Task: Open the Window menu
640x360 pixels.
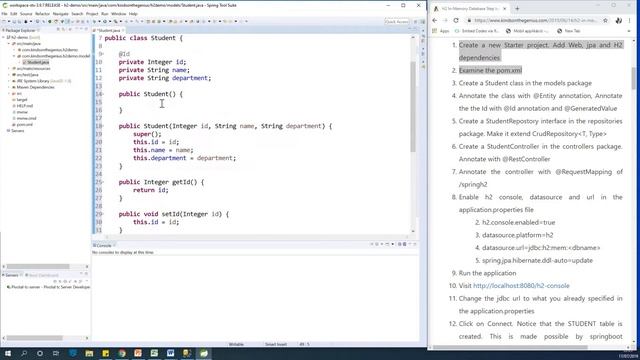Action: tap(119, 14)
